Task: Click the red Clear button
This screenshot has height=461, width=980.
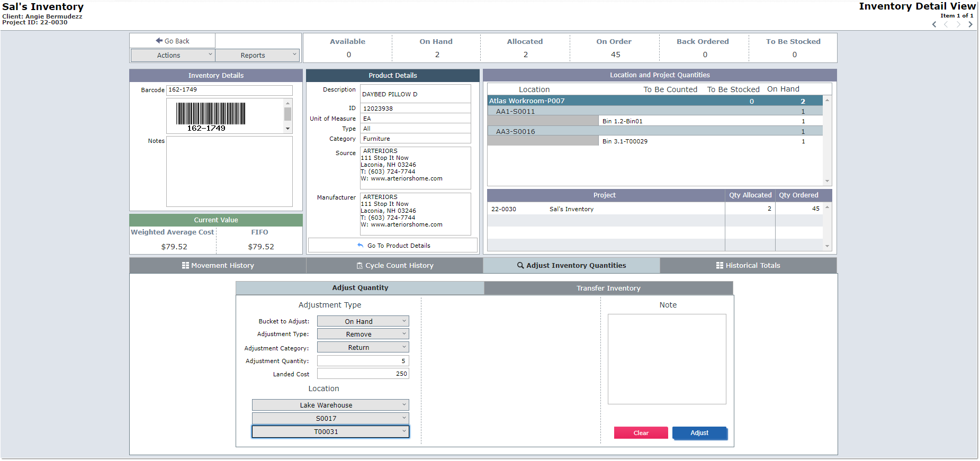Action: click(x=641, y=433)
